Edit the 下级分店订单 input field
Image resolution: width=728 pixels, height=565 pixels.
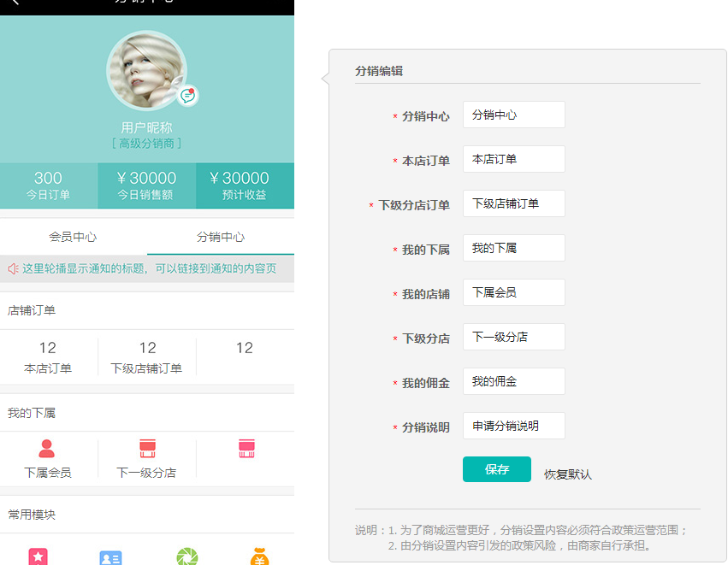(x=513, y=203)
